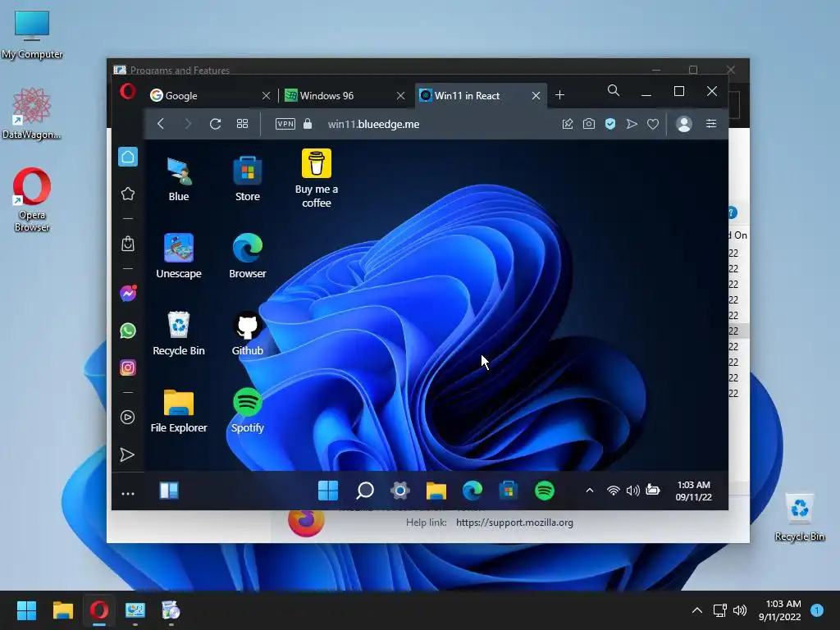Open Instagram in Opera sidebar
840x630 pixels.
(128, 367)
